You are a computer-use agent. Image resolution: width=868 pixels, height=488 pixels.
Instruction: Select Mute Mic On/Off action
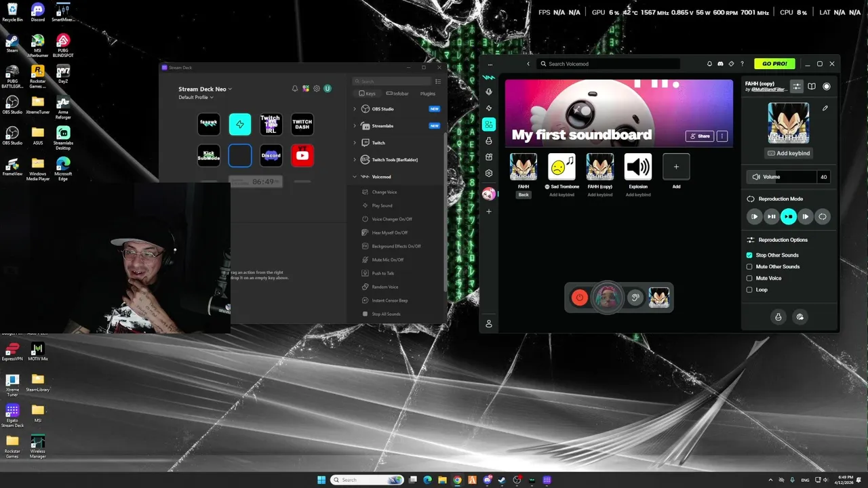pos(388,260)
